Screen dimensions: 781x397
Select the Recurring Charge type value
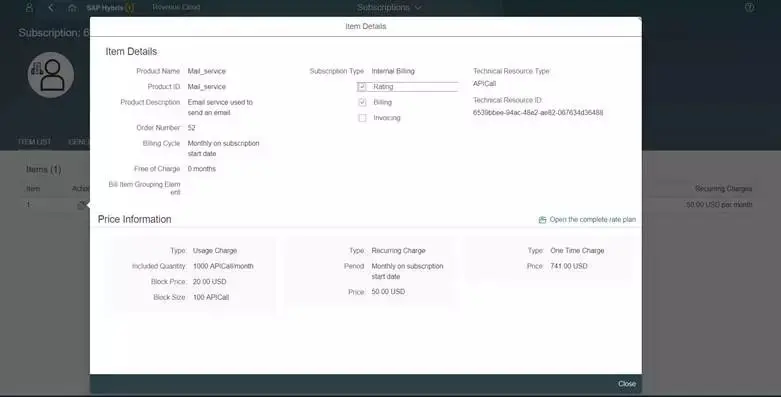click(398, 251)
